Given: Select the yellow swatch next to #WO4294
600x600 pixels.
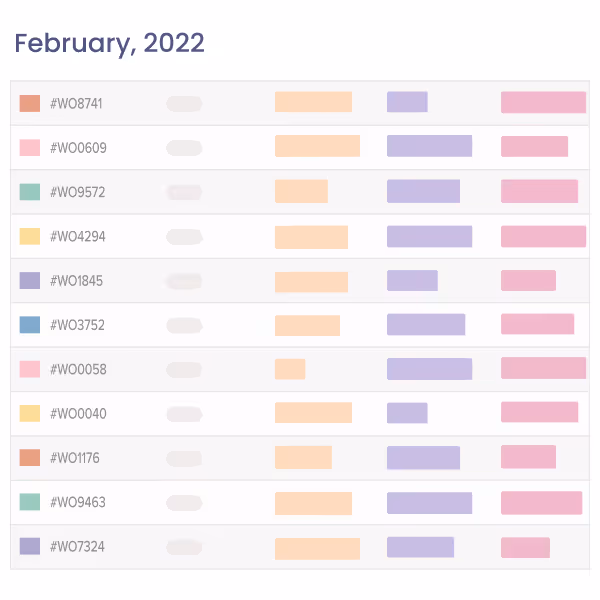Looking at the screenshot, I should point(30,236).
